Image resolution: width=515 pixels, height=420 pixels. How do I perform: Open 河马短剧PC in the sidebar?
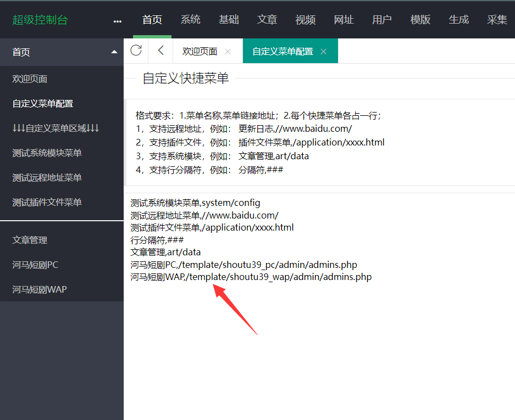62,265
